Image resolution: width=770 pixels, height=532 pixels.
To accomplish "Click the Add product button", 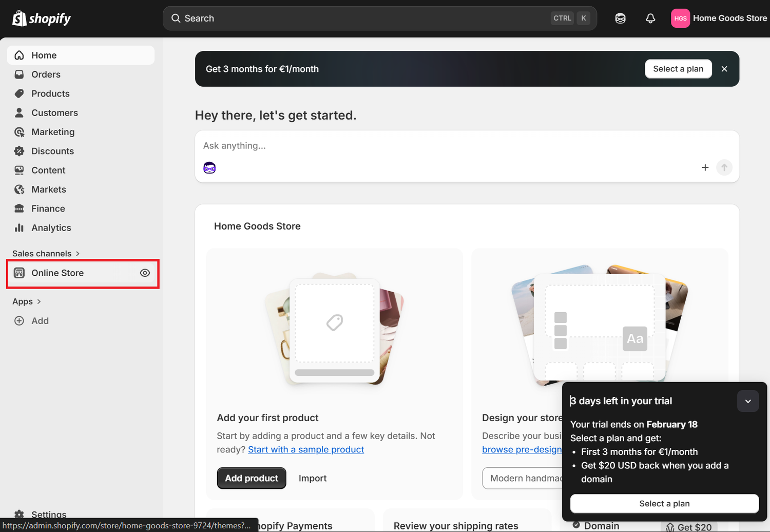I will [x=251, y=478].
